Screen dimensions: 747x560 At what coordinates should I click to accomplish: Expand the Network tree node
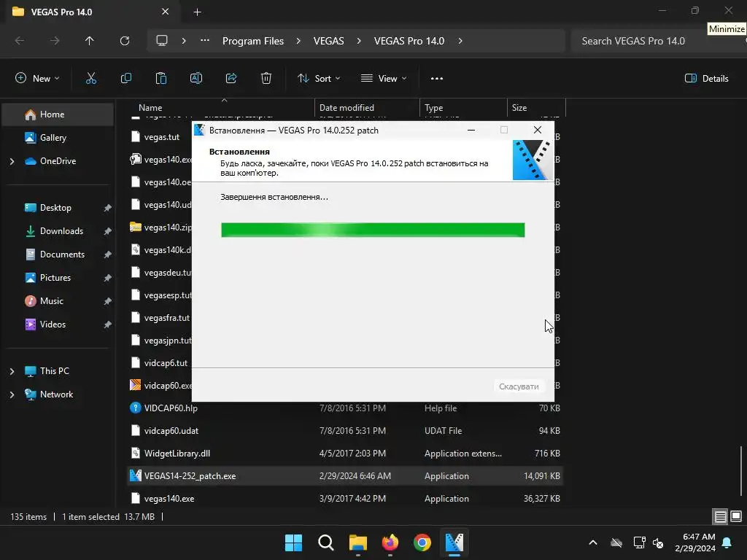(x=12, y=394)
